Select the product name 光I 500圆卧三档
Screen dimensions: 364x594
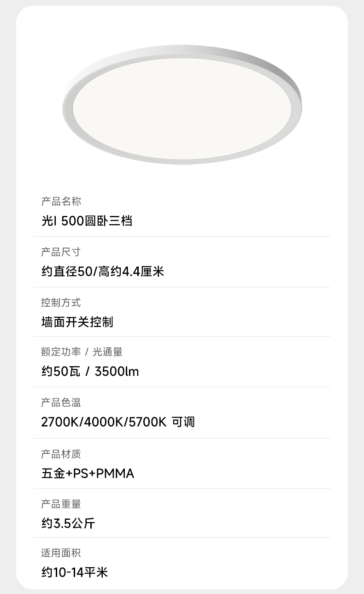point(87,221)
